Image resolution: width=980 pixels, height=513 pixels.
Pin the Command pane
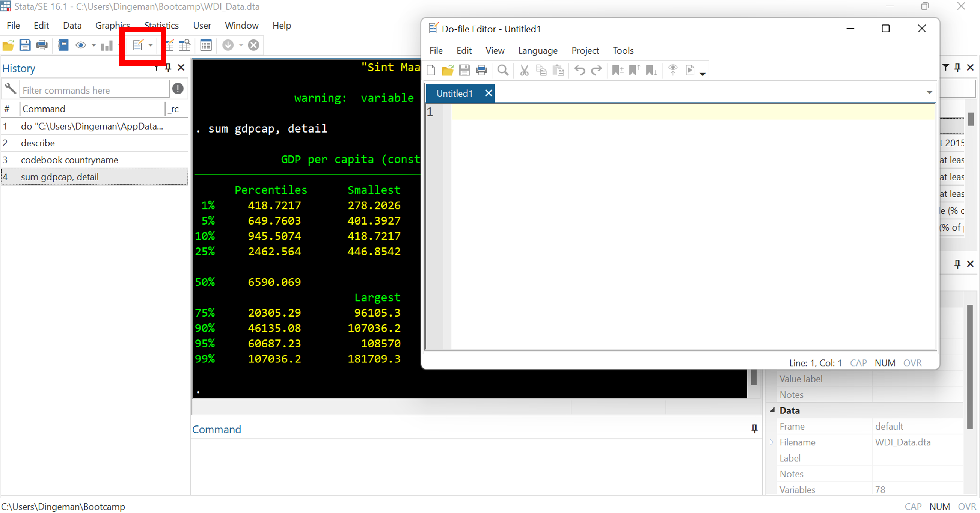754,429
